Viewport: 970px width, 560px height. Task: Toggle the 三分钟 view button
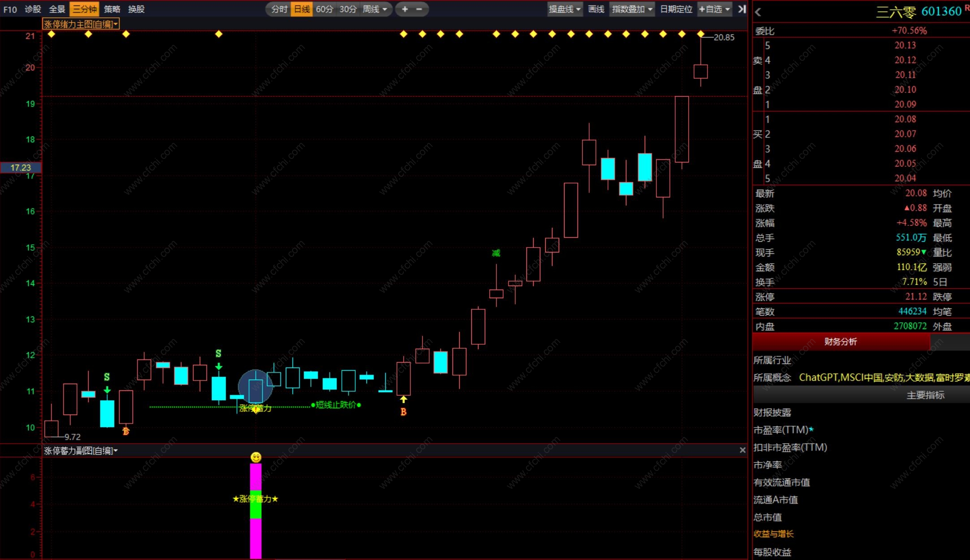84,9
